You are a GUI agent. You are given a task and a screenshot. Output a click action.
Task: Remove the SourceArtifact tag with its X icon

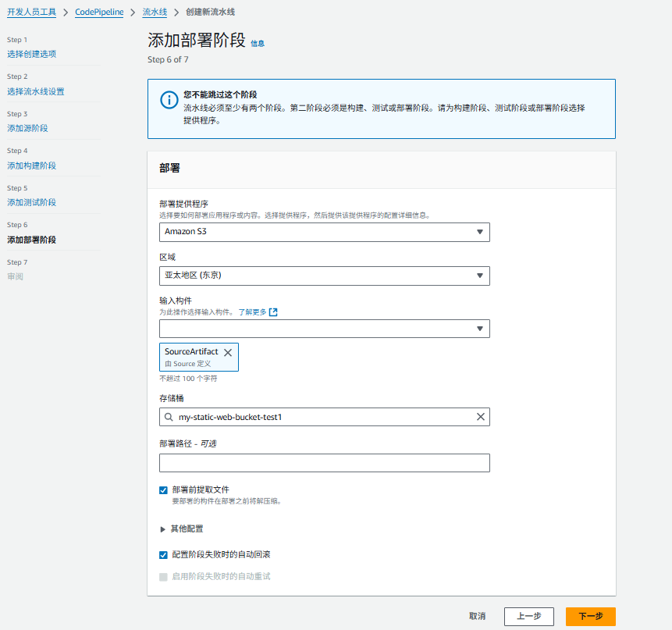click(228, 352)
